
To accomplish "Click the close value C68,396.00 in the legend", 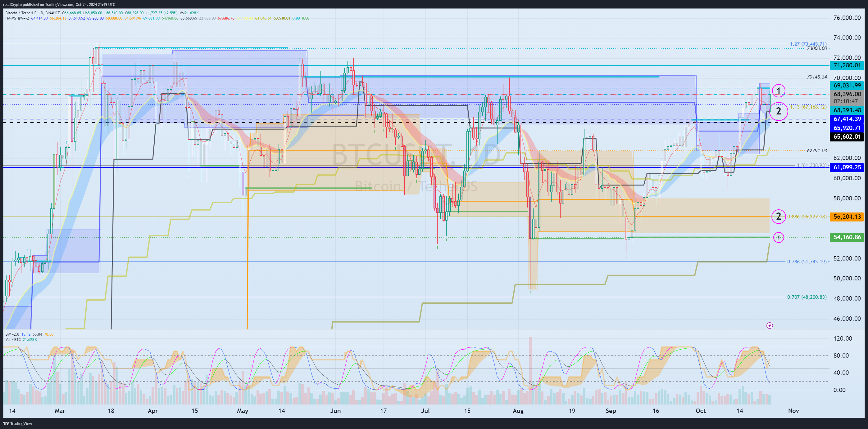I will click(134, 13).
